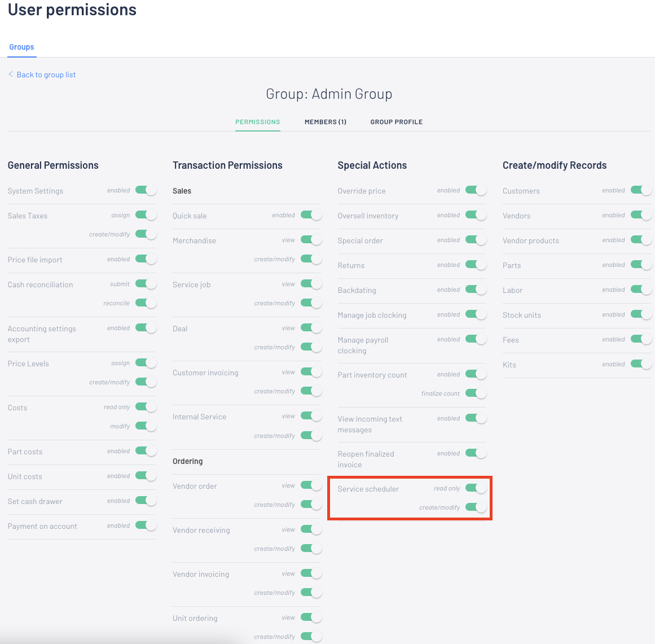Toggle Vendors enabled switch

(641, 215)
